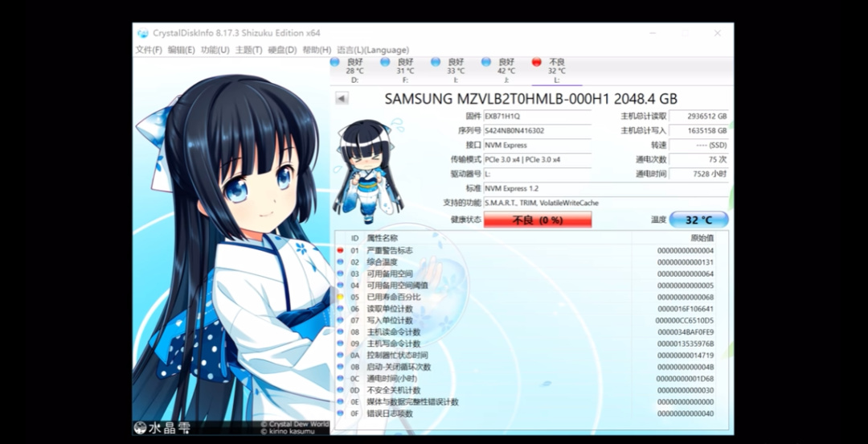The image size is (868, 444).
Task: Click the yellow status icon for attribute 05
Action: (340, 297)
